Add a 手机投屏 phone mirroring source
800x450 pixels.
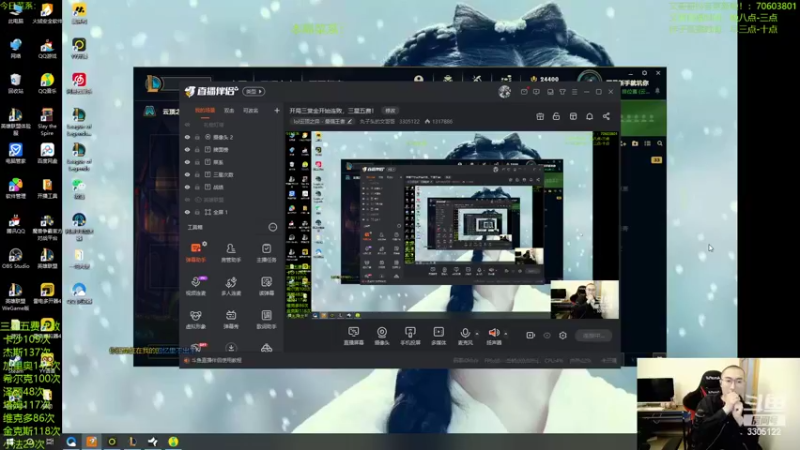coord(410,336)
